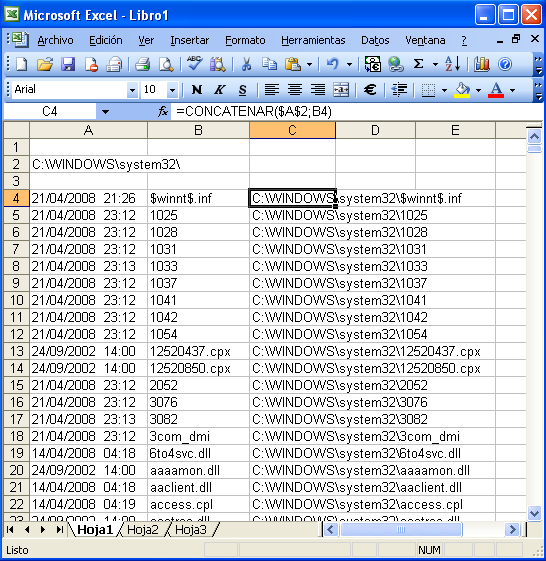Toggle align right
This screenshot has height=561, width=546.
point(318,89)
